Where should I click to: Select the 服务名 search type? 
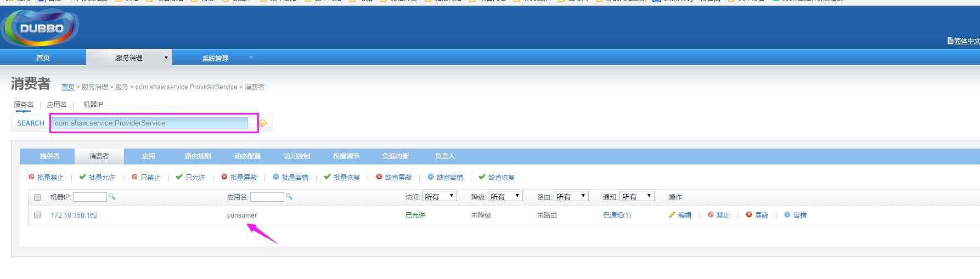(x=24, y=105)
